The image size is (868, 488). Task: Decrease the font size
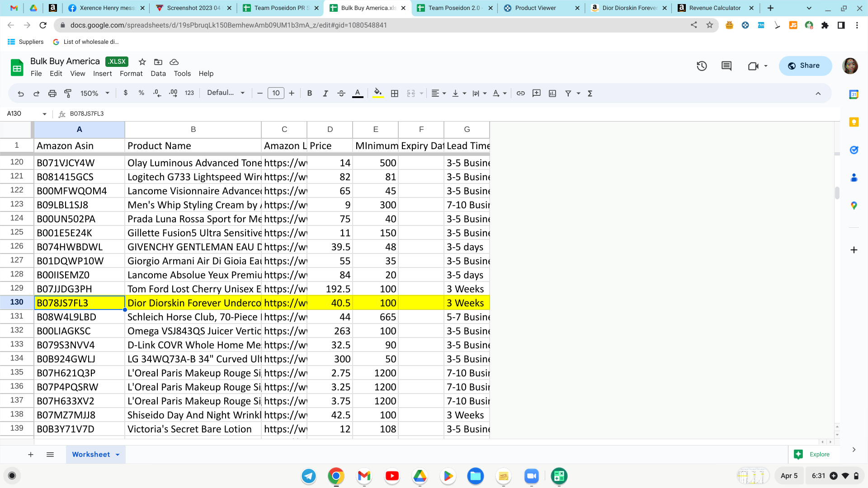(x=260, y=94)
